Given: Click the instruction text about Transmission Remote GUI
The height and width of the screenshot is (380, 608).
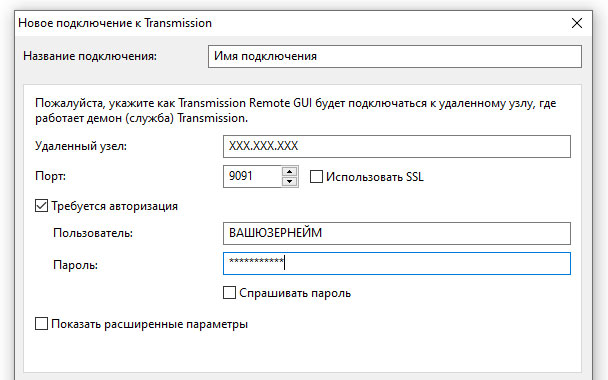Looking at the screenshot, I should (296, 111).
